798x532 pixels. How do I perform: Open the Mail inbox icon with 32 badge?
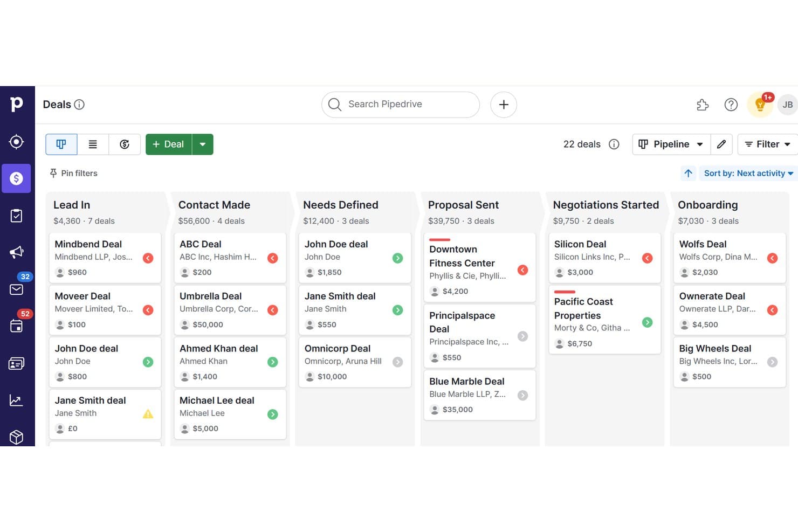[x=16, y=289]
